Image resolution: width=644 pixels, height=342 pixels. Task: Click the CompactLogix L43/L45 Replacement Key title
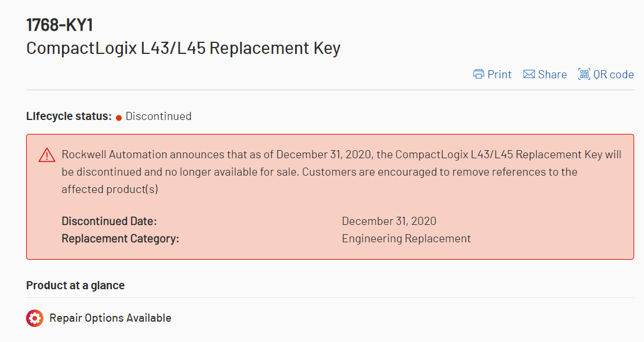point(183,48)
